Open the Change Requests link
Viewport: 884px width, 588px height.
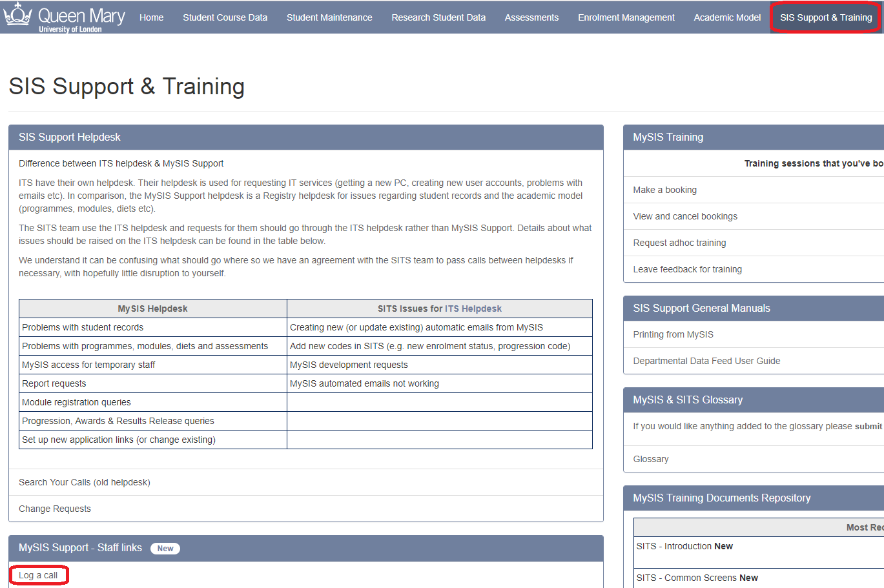[x=55, y=509]
